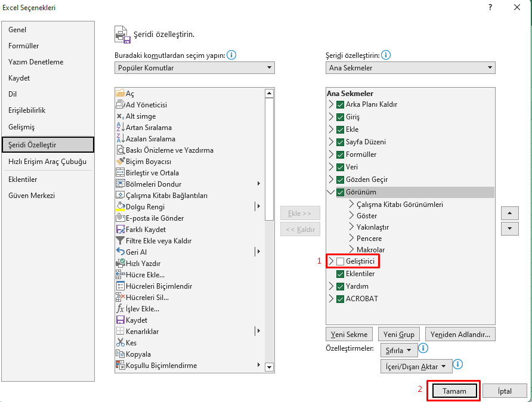Collapse the Görünüm tree node
The width and height of the screenshot is (532, 402).
click(331, 192)
